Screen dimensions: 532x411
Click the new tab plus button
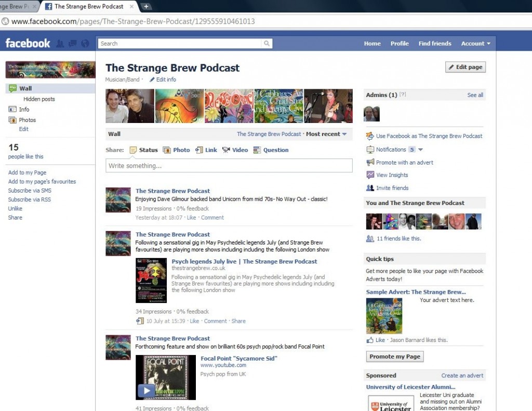click(147, 6)
